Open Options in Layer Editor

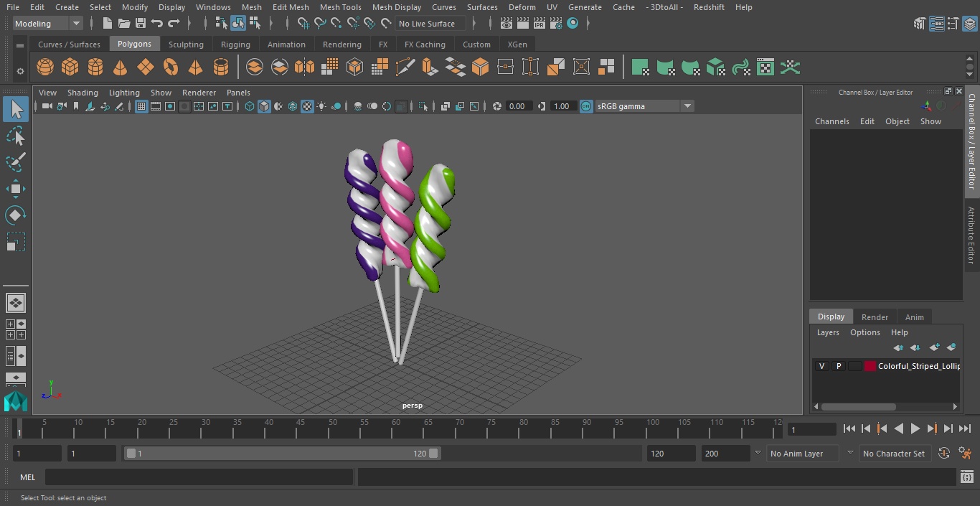(864, 332)
